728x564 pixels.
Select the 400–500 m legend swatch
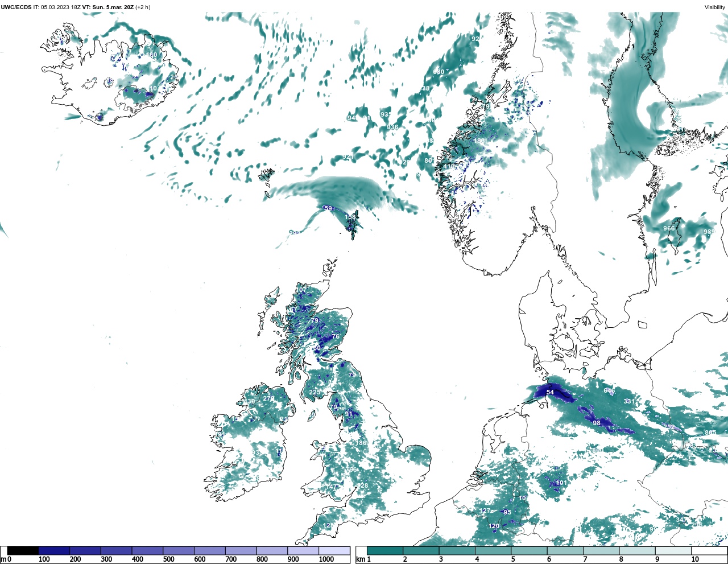147,551
